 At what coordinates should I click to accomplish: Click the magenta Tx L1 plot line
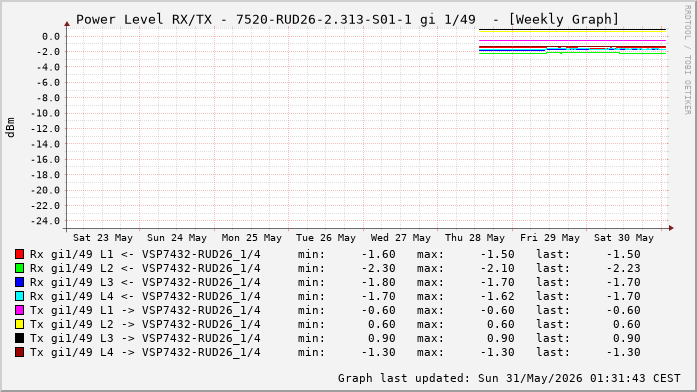(573, 40)
